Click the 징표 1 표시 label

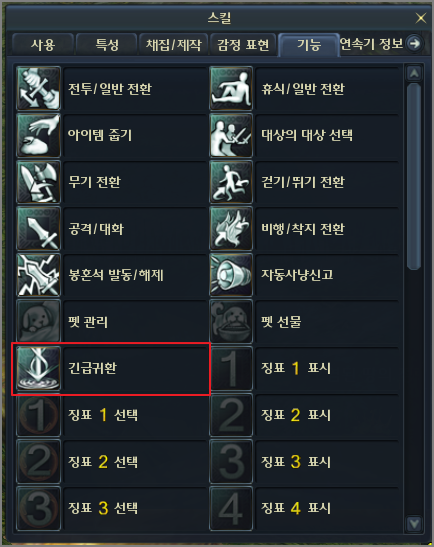296,368
